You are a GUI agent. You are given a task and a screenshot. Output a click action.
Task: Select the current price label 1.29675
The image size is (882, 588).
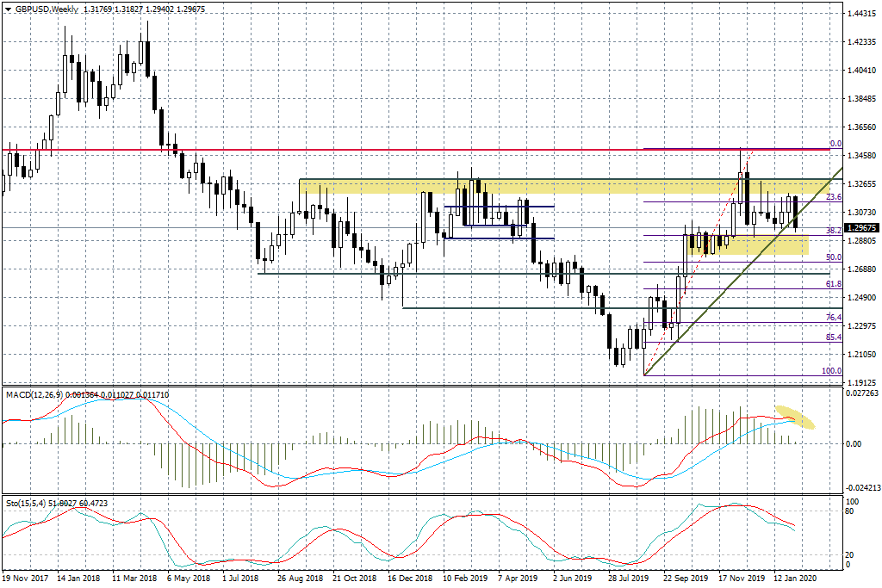pyautogui.click(x=860, y=228)
